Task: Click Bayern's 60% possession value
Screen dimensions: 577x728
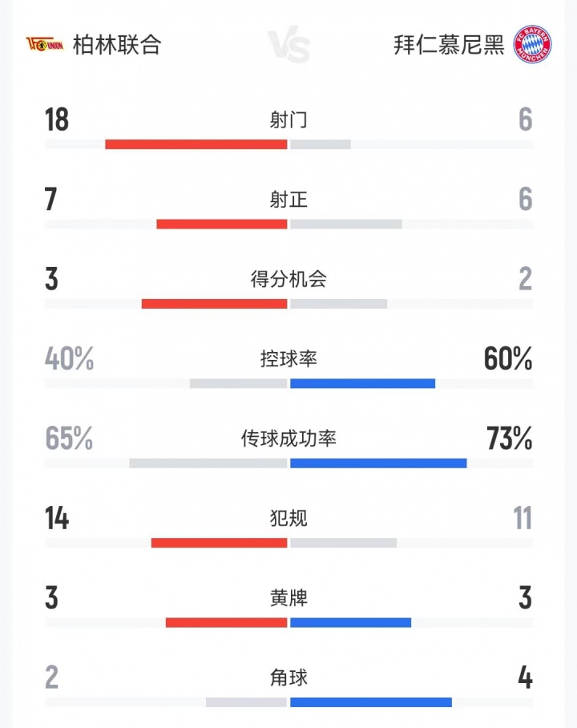Action: tap(508, 359)
